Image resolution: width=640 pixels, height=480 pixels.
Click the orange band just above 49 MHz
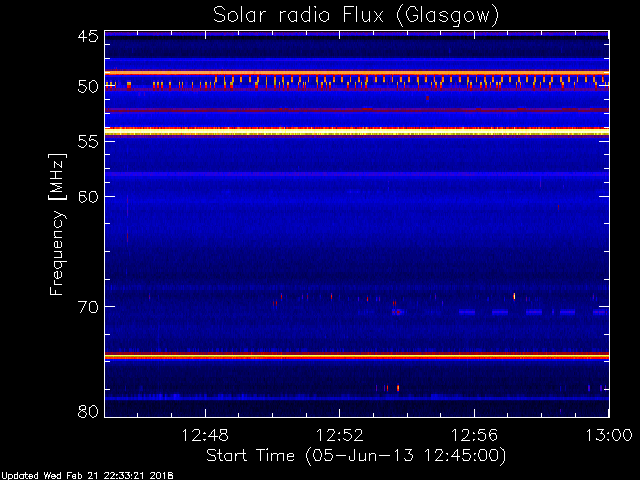pyautogui.click(x=357, y=73)
